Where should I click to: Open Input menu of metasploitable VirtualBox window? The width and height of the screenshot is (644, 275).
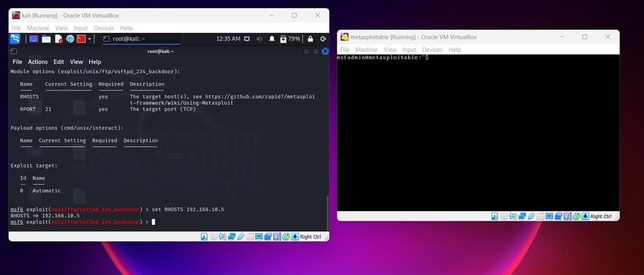coord(410,50)
